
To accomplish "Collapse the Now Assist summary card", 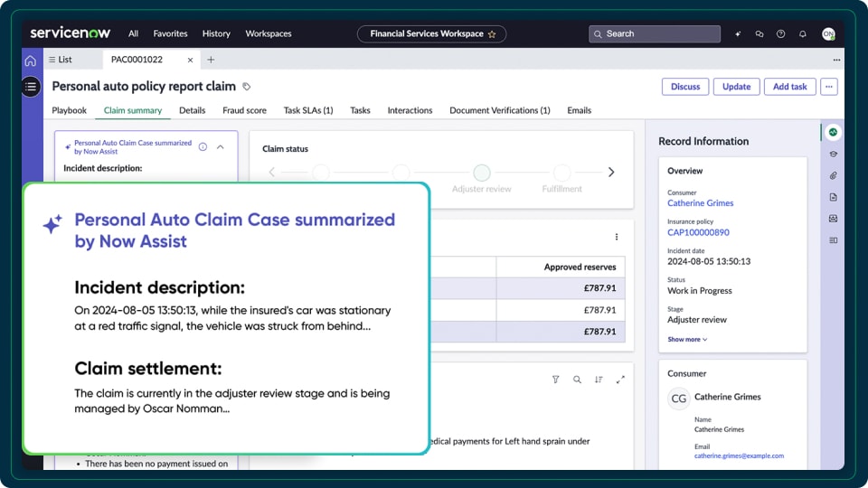I will click(221, 146).
